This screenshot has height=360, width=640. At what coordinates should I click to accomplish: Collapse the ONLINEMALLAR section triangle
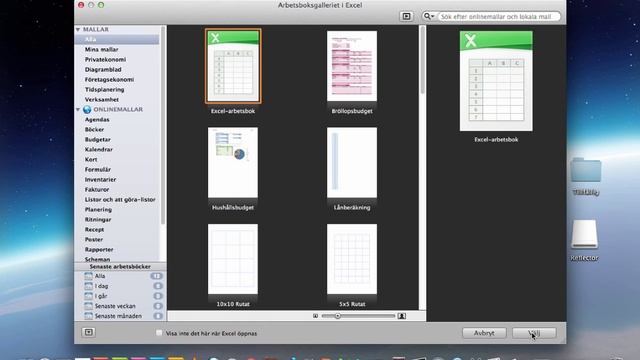click(78, 109)
